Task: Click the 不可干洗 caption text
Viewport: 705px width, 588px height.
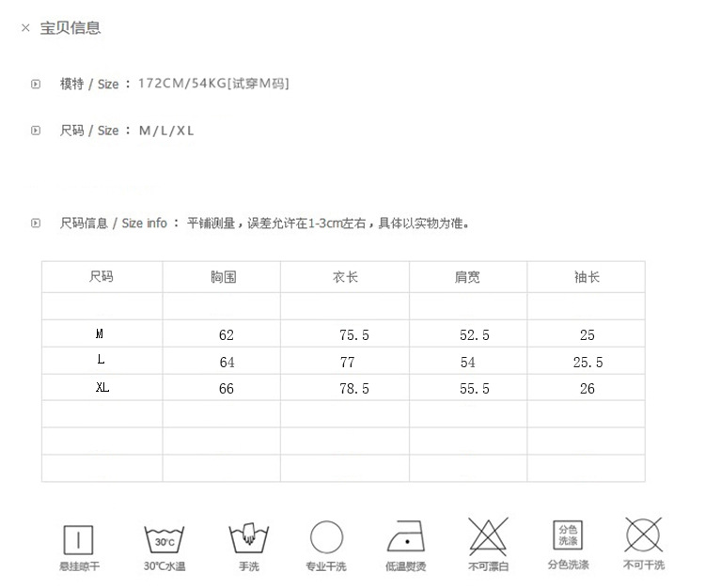Action: 644,565
